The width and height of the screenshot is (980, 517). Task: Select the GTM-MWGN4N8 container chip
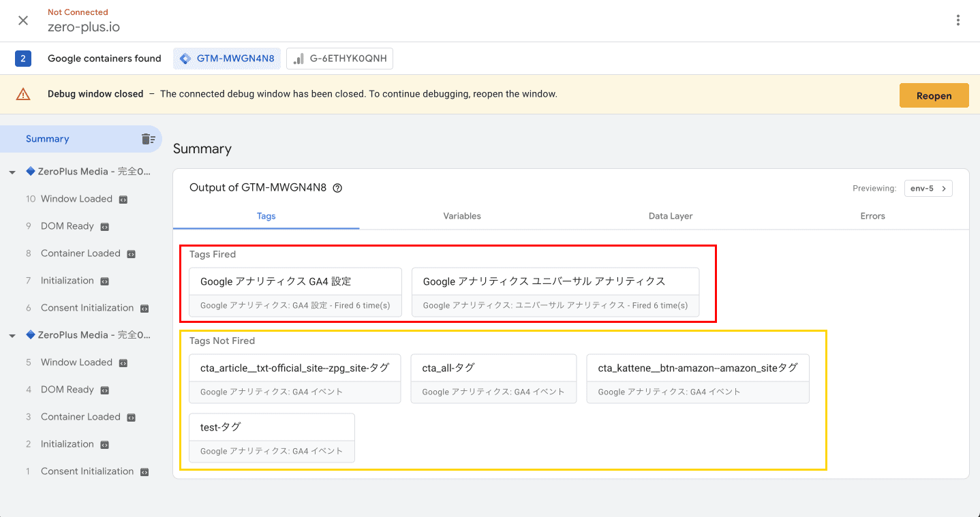pos(227,59)
